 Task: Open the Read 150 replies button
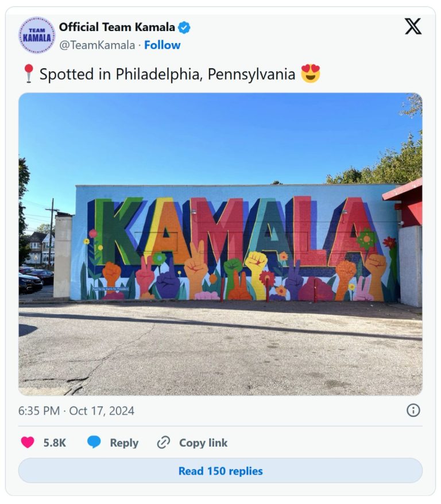pos(220,471)
